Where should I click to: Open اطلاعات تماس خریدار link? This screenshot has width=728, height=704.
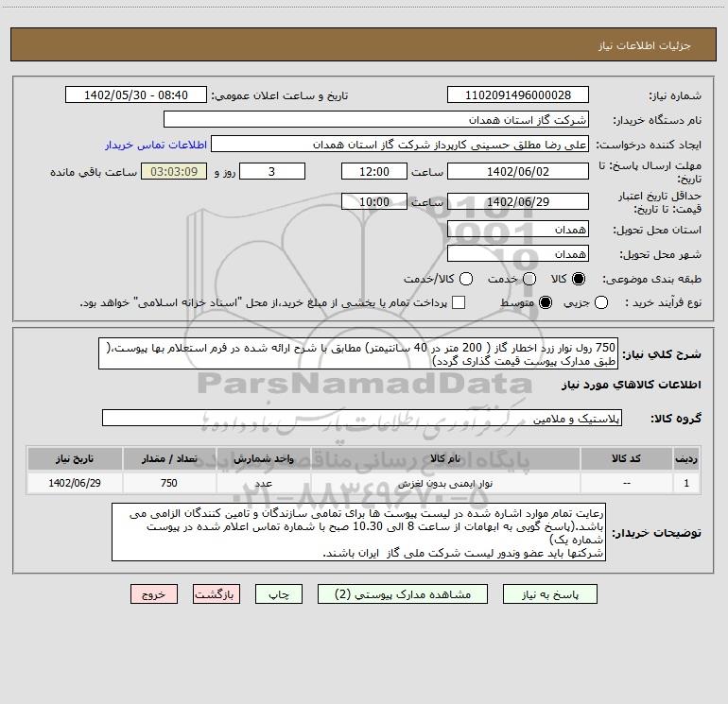(x=156, y=145)
